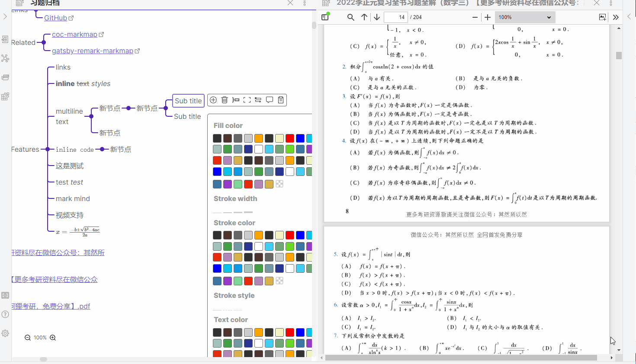636x364 pixels.
Task: Zoom in the mind map canvas
Action: pyautogui.click(x=53, y=338)
